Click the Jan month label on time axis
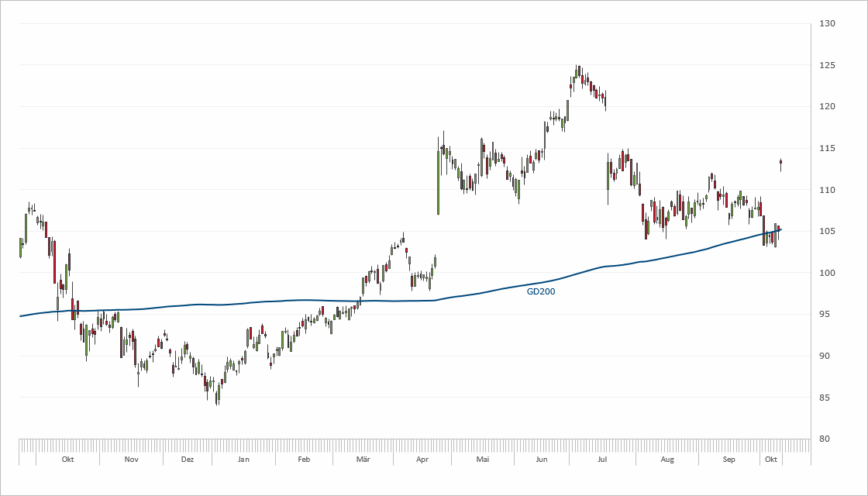 coord(243,460)
